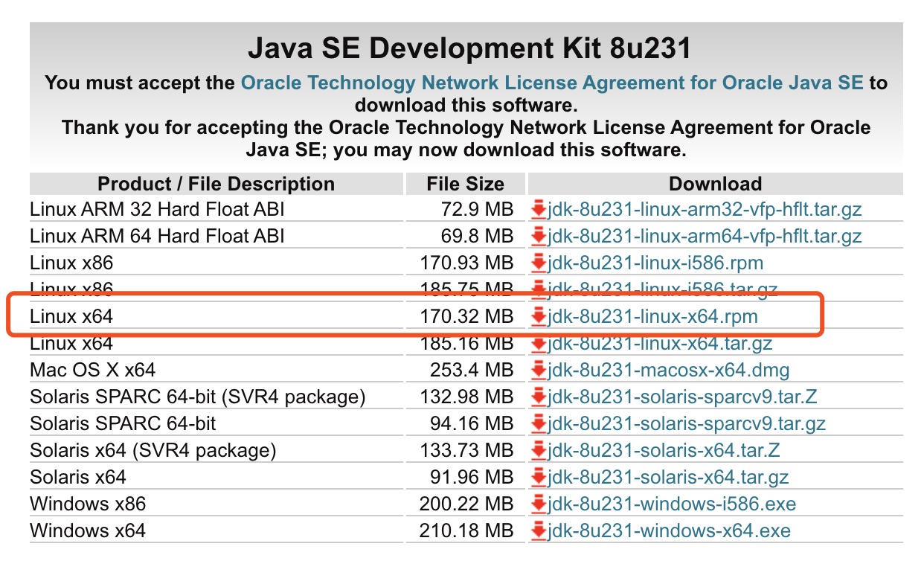
Task: Select the Mac OS X x64 description
Action: tap(93, 371)
